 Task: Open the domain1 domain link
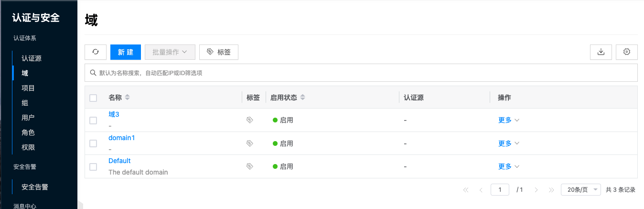pos(122,138)
